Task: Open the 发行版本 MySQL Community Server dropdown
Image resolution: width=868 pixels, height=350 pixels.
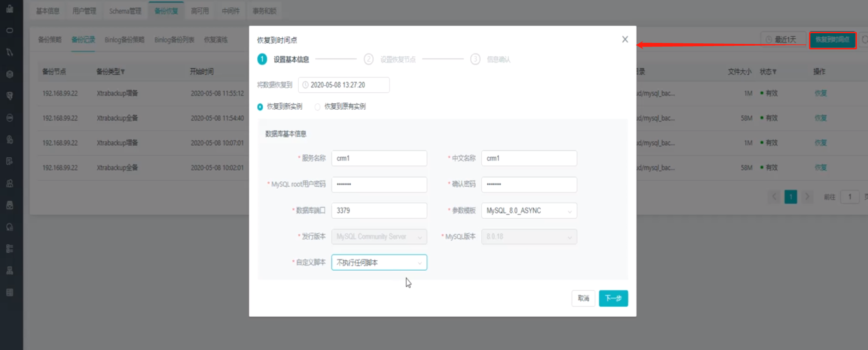Action: pyautogui.click(x=379, y=237)
